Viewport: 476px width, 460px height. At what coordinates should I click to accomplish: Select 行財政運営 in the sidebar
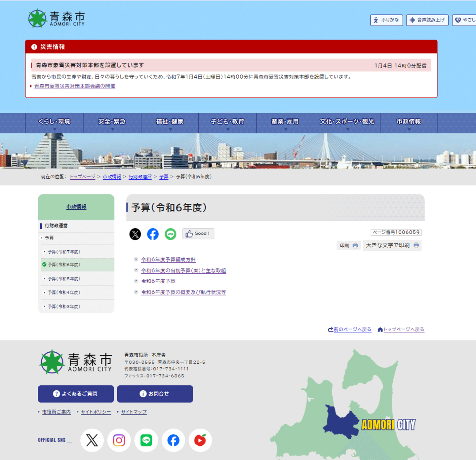click(x=76, y=226)
